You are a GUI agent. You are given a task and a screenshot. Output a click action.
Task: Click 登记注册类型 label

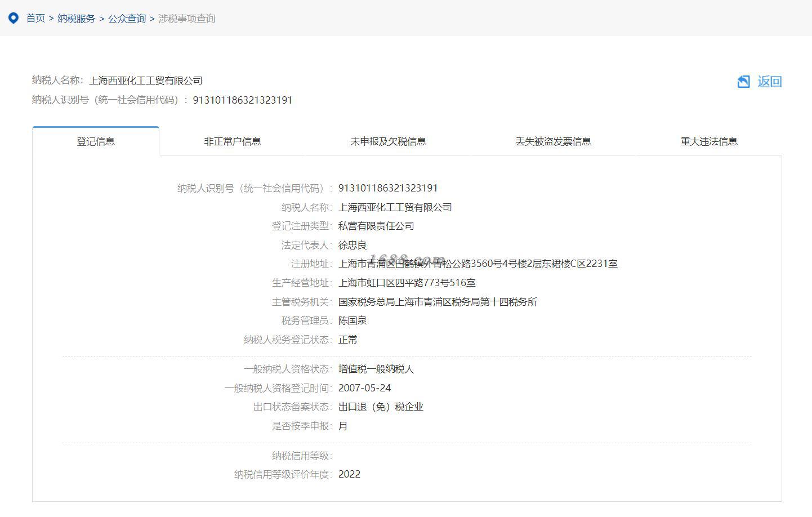coord(302,226)
